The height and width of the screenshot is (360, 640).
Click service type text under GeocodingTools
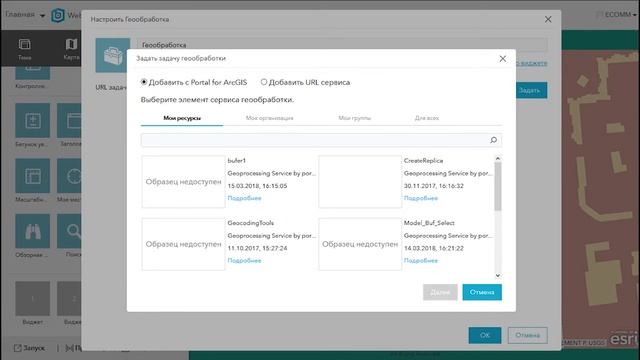(x=271, y=236)
